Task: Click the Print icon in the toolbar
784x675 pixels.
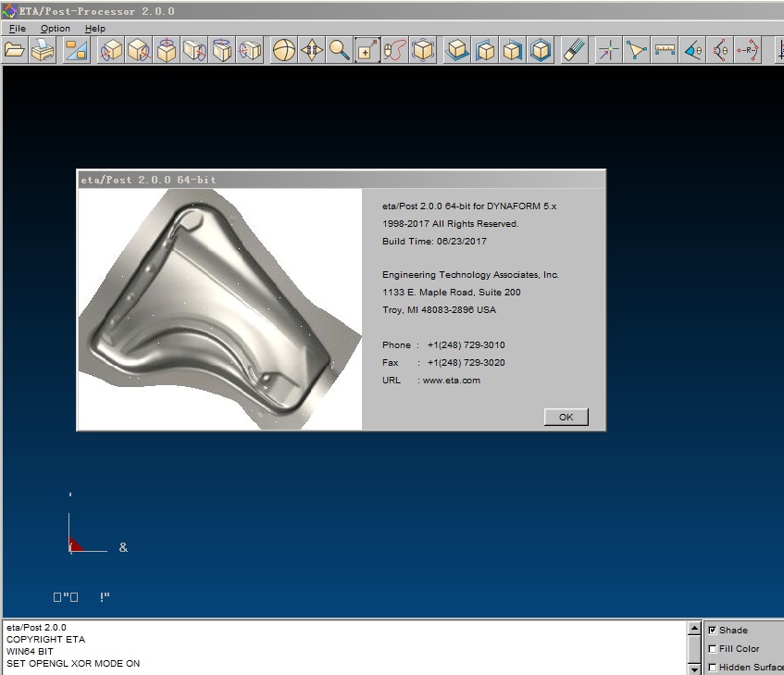Action: (x=42, y=50)
